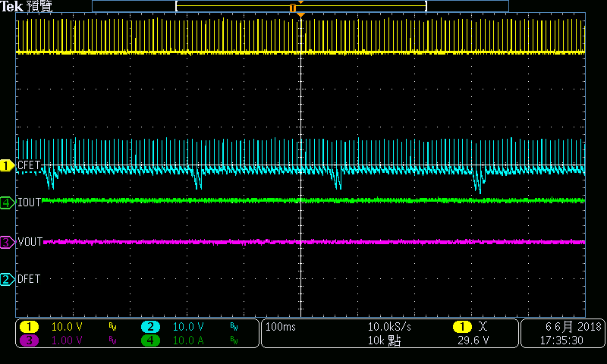The height and width of the screenshot is (364, 607).
Task: Click channel 3 VOUT ground marker
Action: 7,242
